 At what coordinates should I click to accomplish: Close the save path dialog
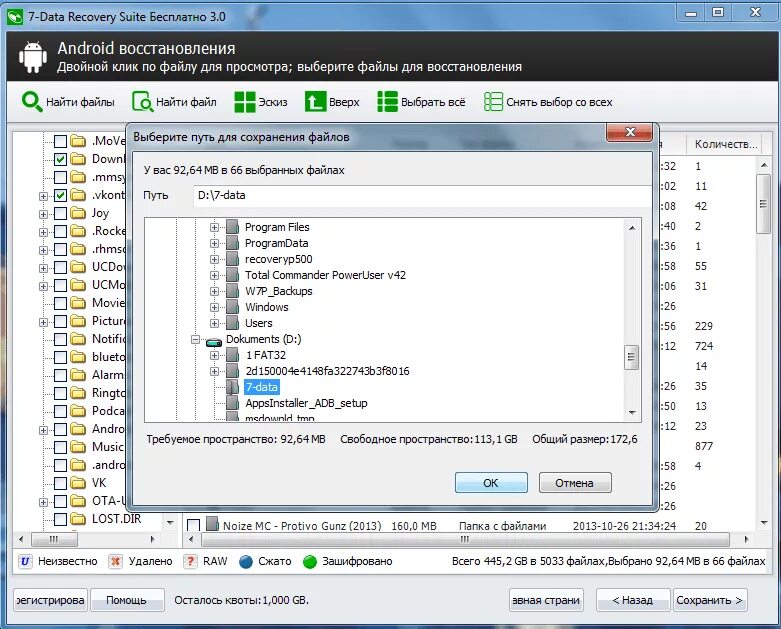point(630,132)
